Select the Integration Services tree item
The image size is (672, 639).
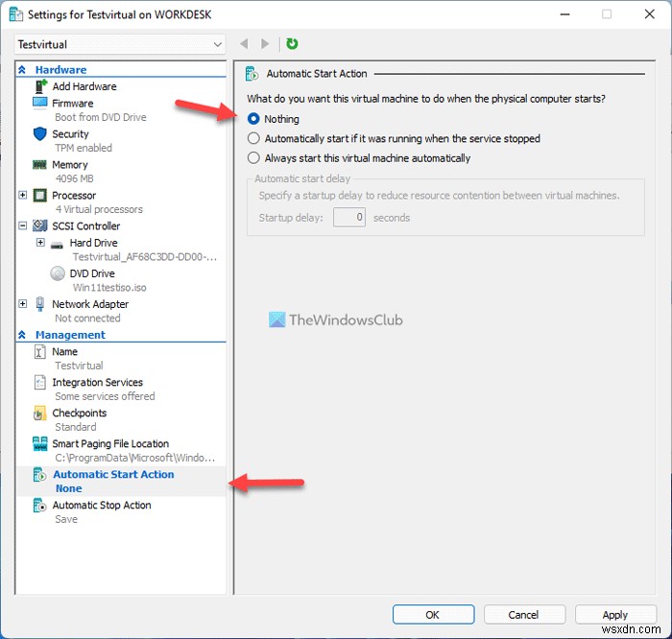click(97, 382)
